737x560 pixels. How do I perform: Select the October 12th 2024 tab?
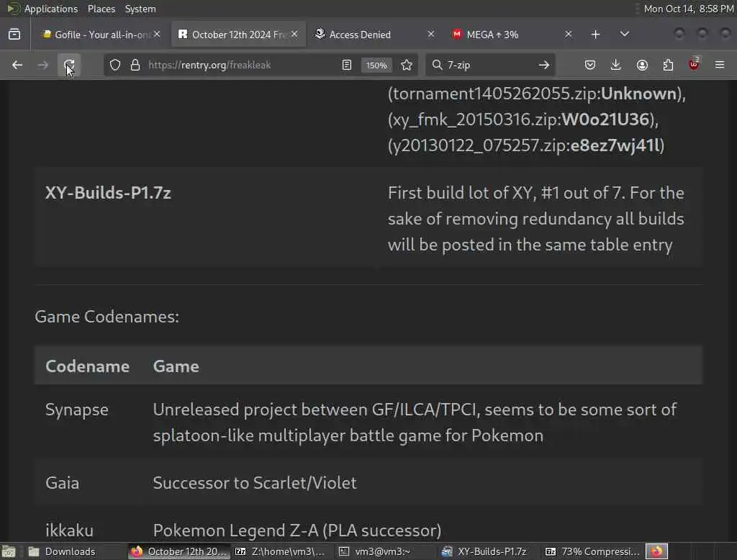pyautogui.click(x=238, y=35)
